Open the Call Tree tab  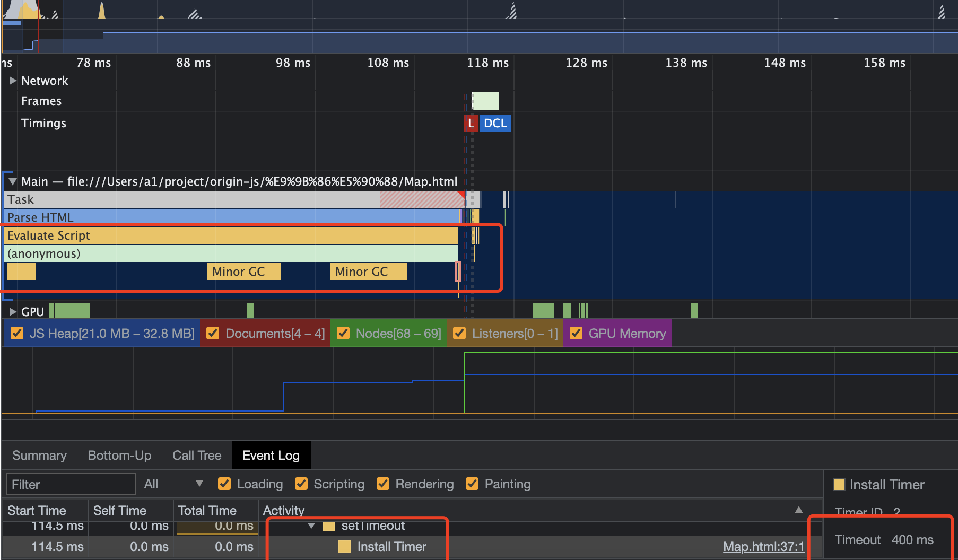[x=197, y=456]
